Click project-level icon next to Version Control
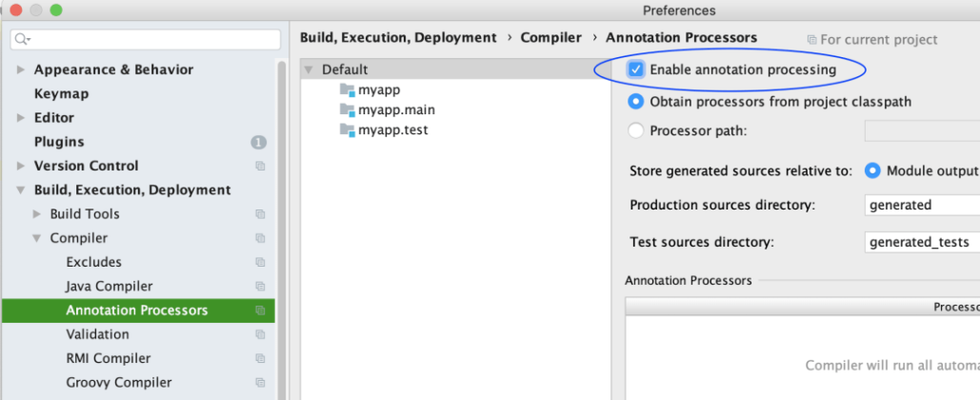 tap(260, 166)
